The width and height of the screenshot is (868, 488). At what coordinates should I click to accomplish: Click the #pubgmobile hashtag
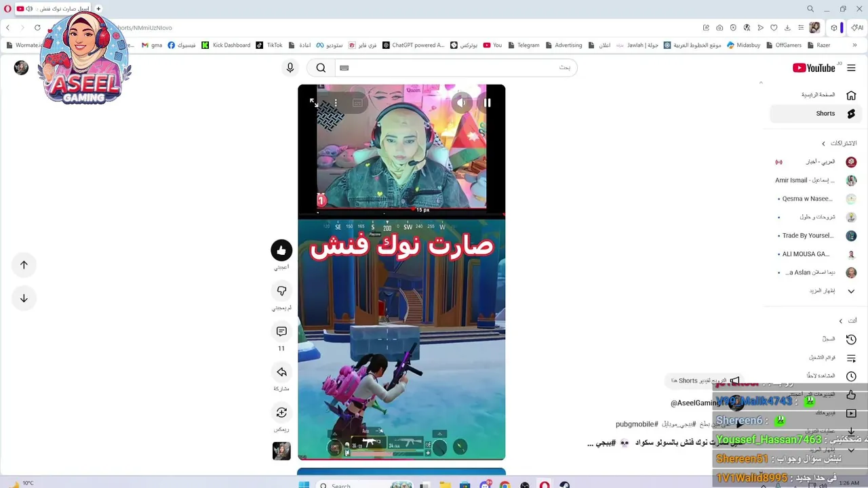637,424
